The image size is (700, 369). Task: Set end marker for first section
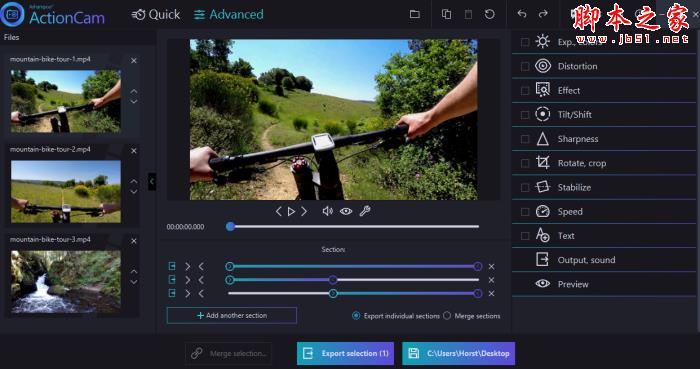201,266
